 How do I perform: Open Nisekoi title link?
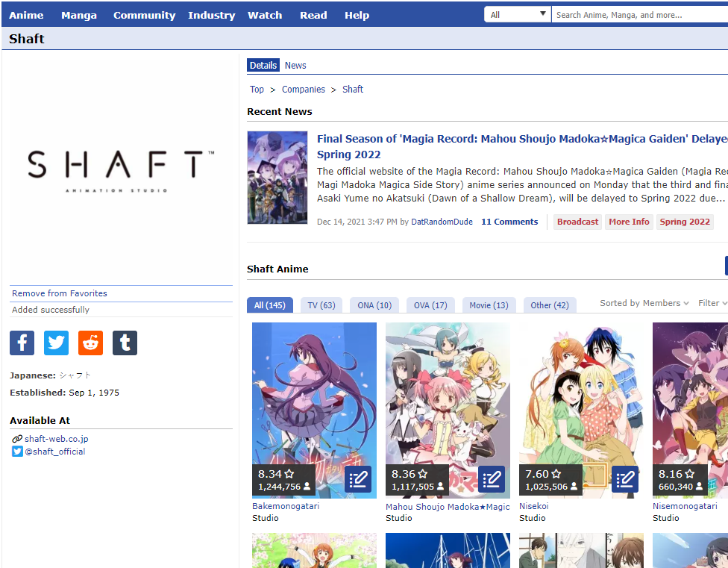click(x=533, y=506)
